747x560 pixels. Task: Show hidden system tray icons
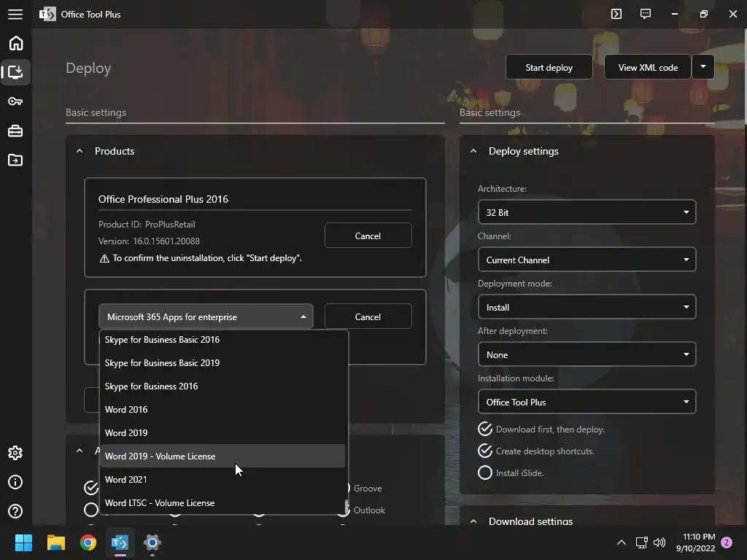click(622, 542)
